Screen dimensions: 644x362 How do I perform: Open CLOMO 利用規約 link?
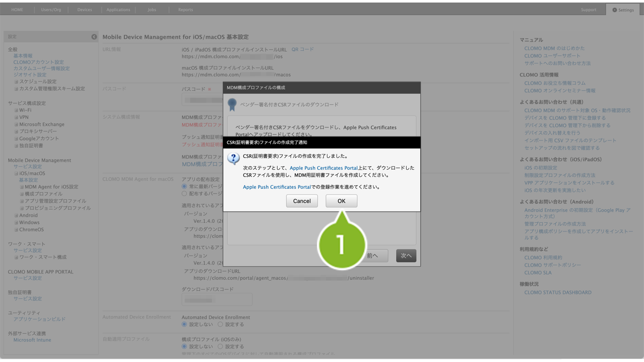pos(543,258)
